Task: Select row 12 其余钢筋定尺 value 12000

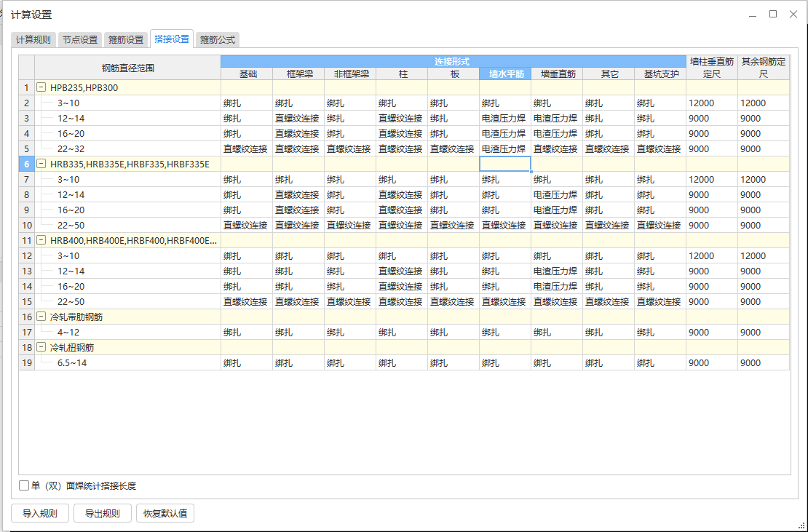Action: pos(764,256)
